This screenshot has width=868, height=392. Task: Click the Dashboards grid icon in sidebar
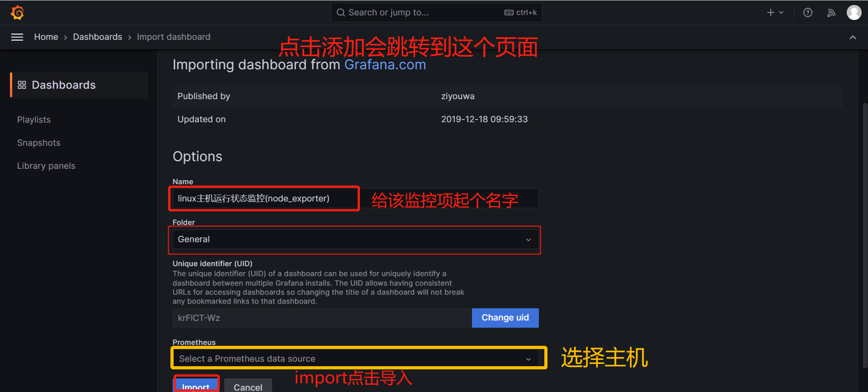[22, 85]
